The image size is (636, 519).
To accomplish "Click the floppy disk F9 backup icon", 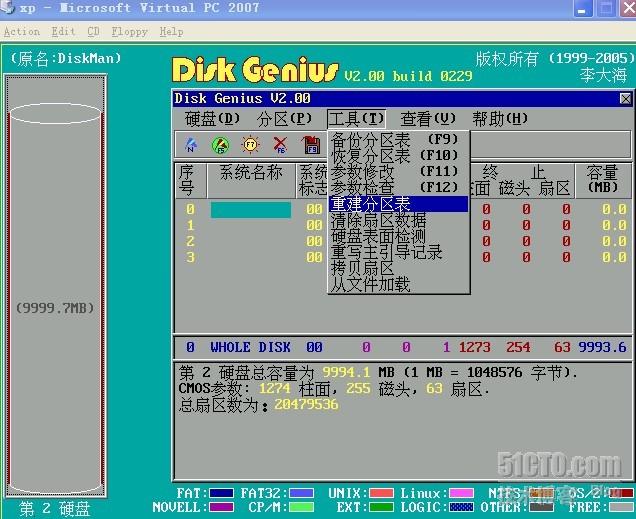I will click(x=311, y=145).
